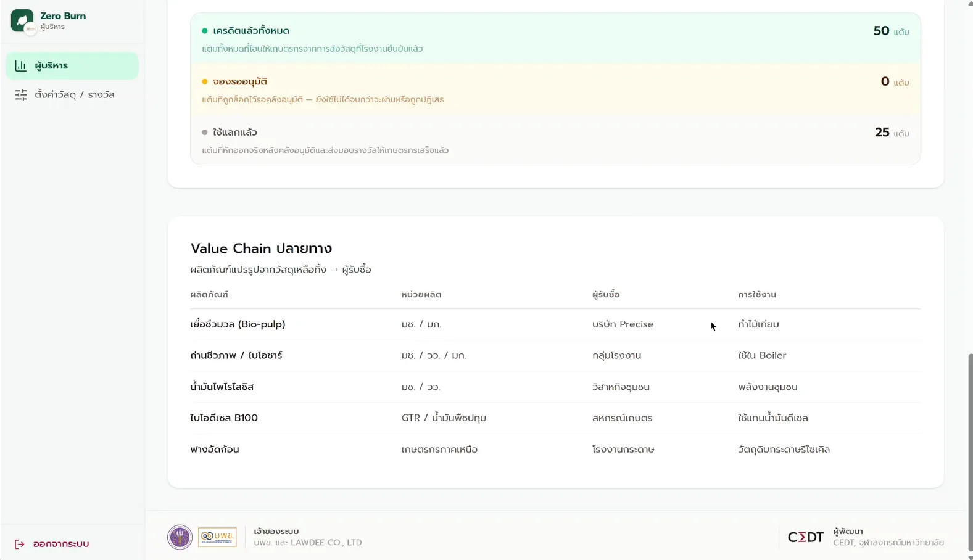Click the ผู้รับซื้อ column header

click(x=606, y=295)
